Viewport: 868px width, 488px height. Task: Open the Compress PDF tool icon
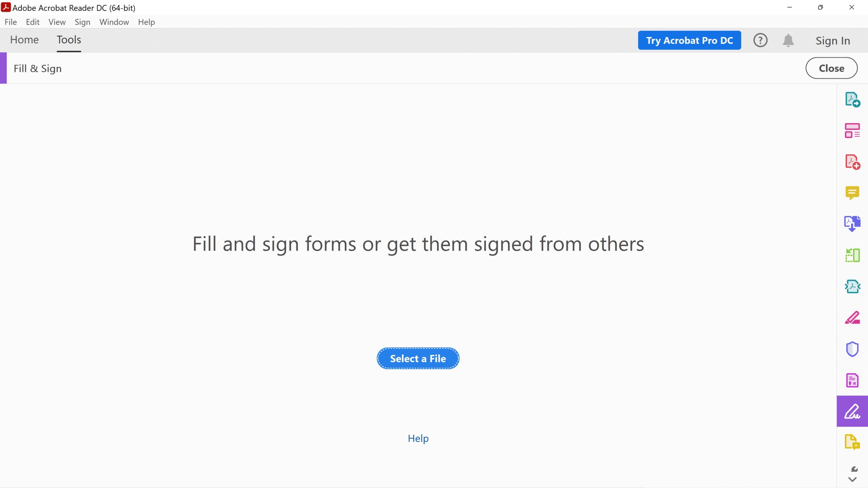point(852,286)
